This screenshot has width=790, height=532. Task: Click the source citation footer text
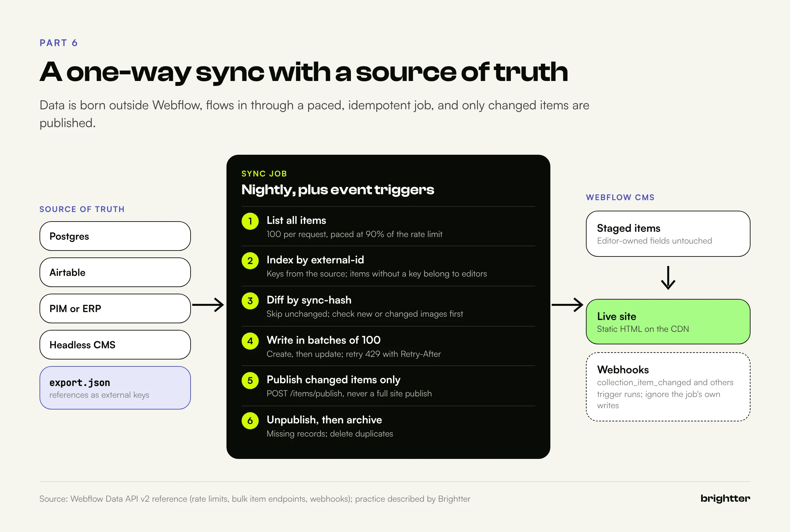coord(255,499)
